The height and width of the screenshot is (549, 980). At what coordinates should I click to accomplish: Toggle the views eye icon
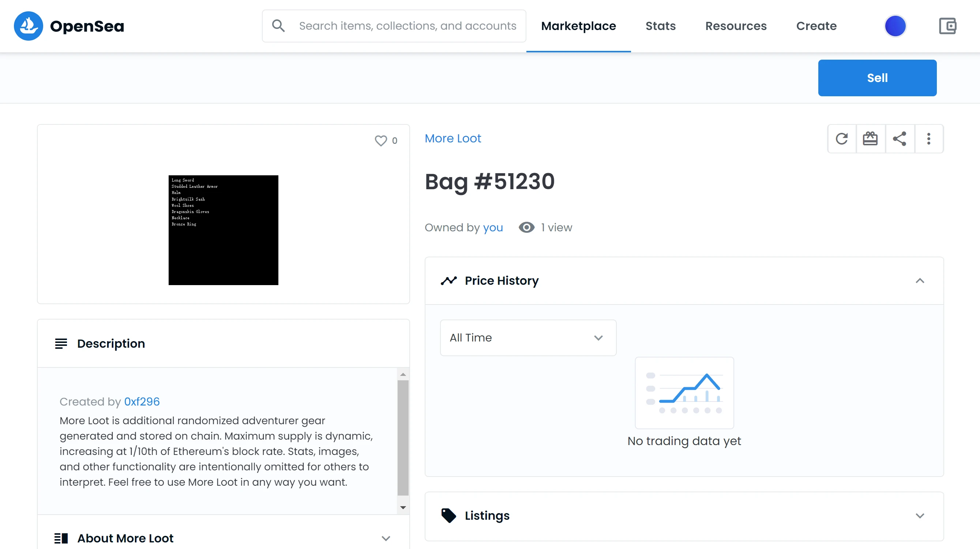click(x=527, y=228)
